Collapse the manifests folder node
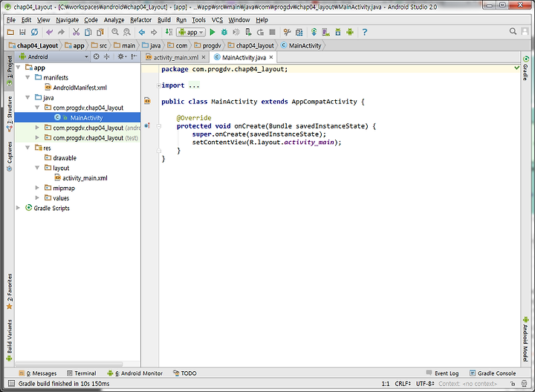Screen dimensions: 535x392 click(28, 77)
